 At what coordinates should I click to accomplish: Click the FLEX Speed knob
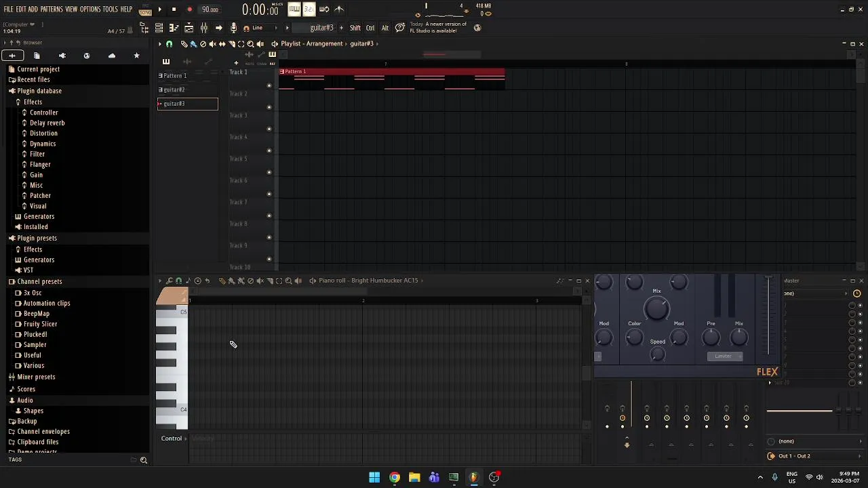(x=657, y=354)
